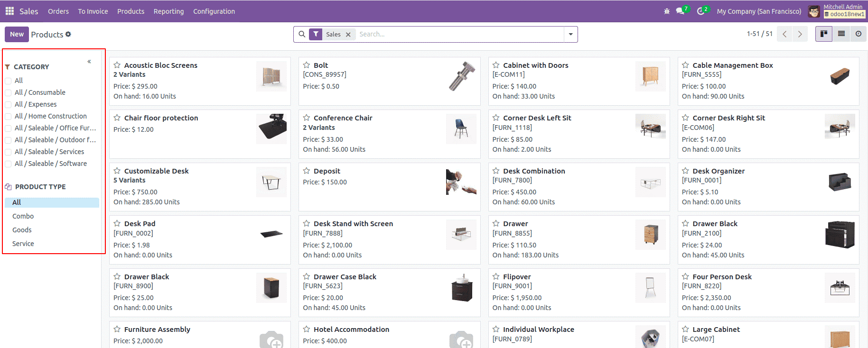Toggle the Saleable / Office Furniture checkbox
The width and height of the screenshot is (868, 348).
point(8,128)
